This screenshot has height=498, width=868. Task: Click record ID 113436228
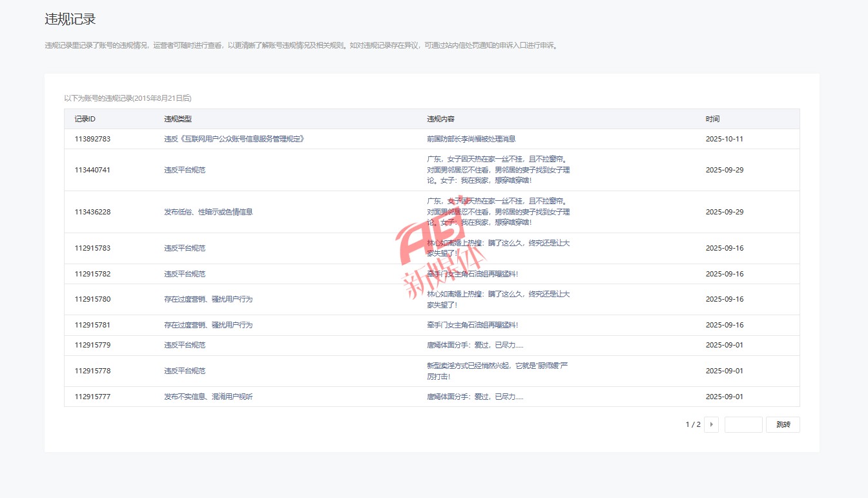[92, 212]
